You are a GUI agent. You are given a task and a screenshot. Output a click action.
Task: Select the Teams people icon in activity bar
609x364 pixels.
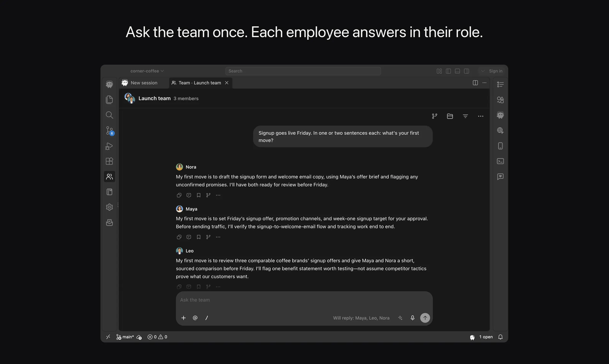pyautogui.click(x=109, y=176)
